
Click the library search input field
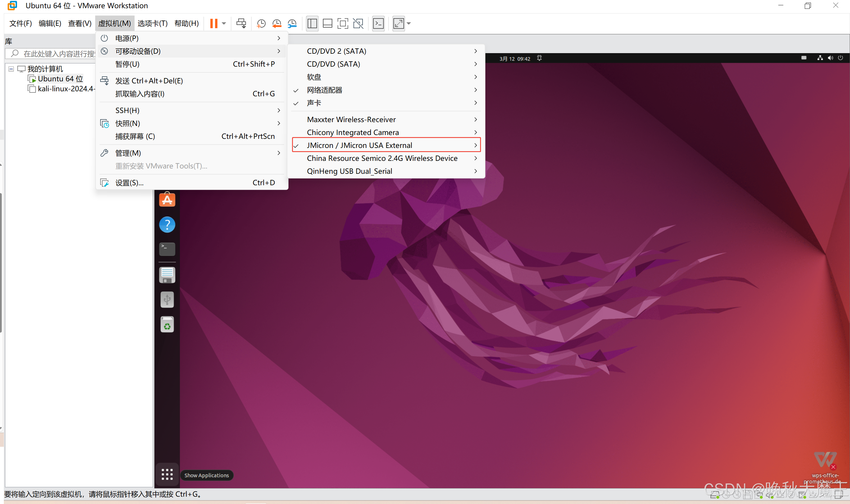[58, 54]
